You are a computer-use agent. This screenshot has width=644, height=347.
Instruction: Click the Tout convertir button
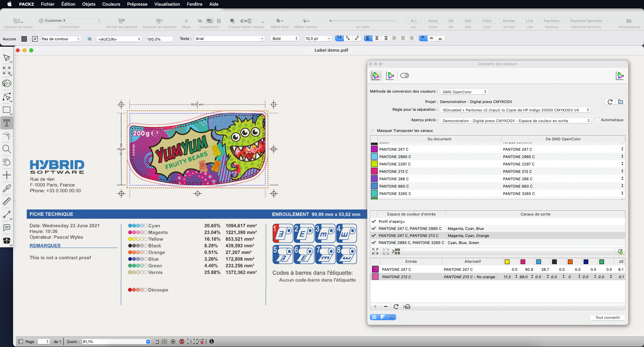pos(607,317)
